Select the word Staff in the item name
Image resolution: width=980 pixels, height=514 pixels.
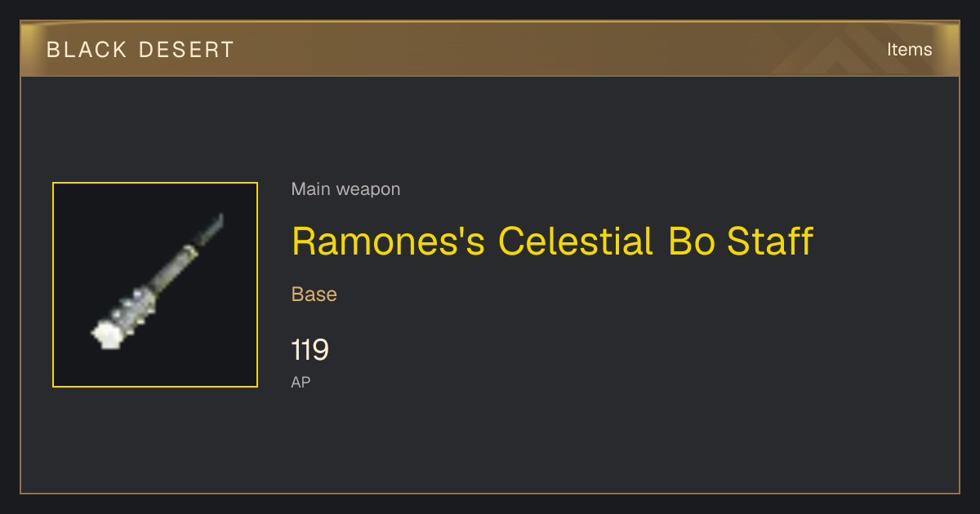coord(770,241)
